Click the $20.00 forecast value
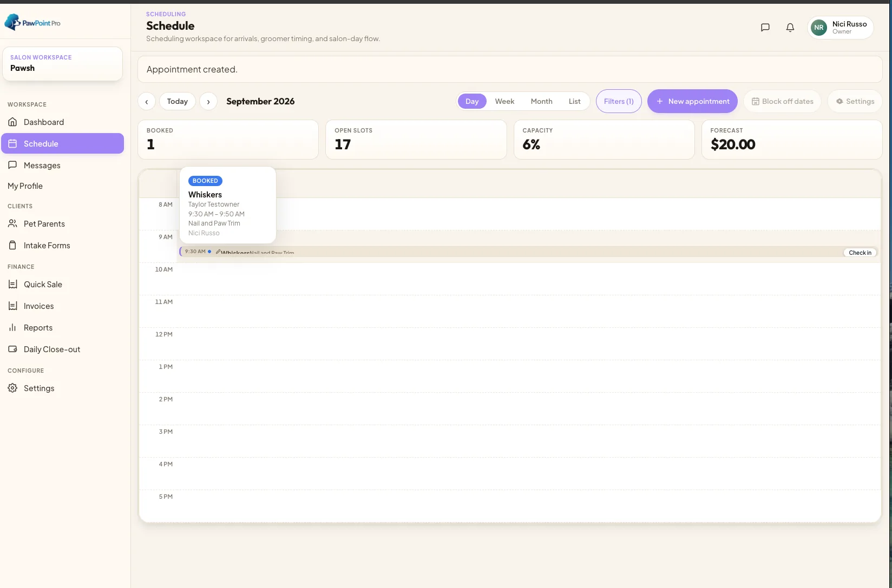The height and width of the screenshot is (588, 892). (733, 144)
